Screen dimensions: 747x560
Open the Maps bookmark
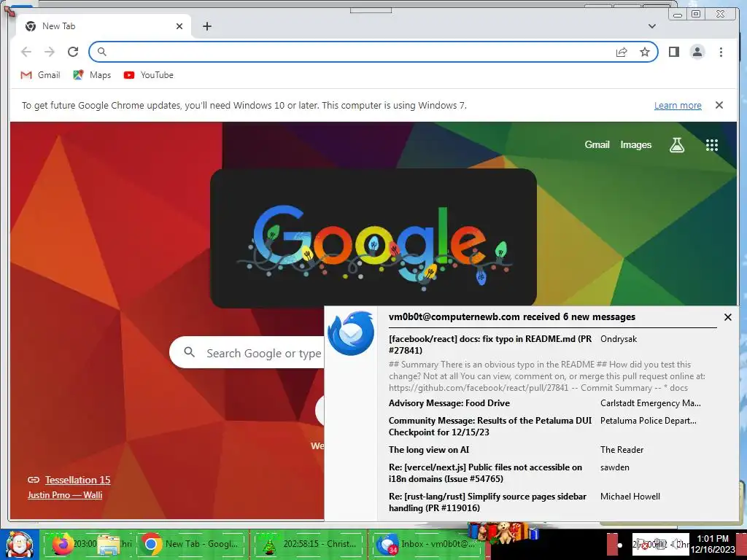tap(92, 75)
